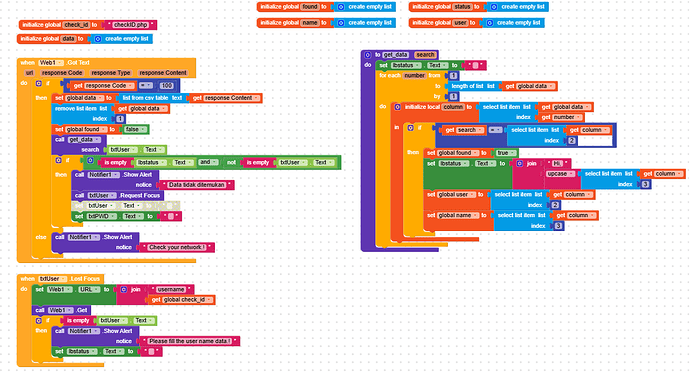Edit 'Please fill the user name data !' text
This screenshot has height=372, width=690.
pos(190,341)
